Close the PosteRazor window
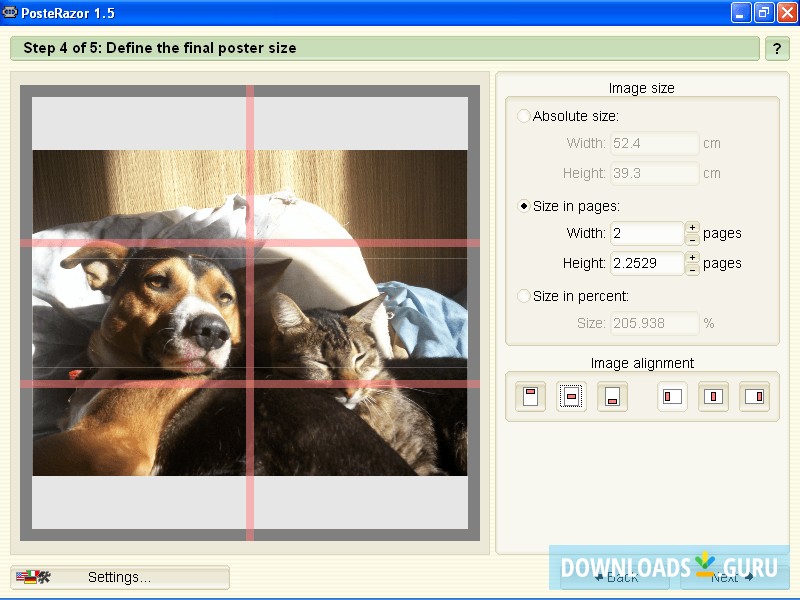The width and height of the screenshot is (800, 600). point(787,13)
